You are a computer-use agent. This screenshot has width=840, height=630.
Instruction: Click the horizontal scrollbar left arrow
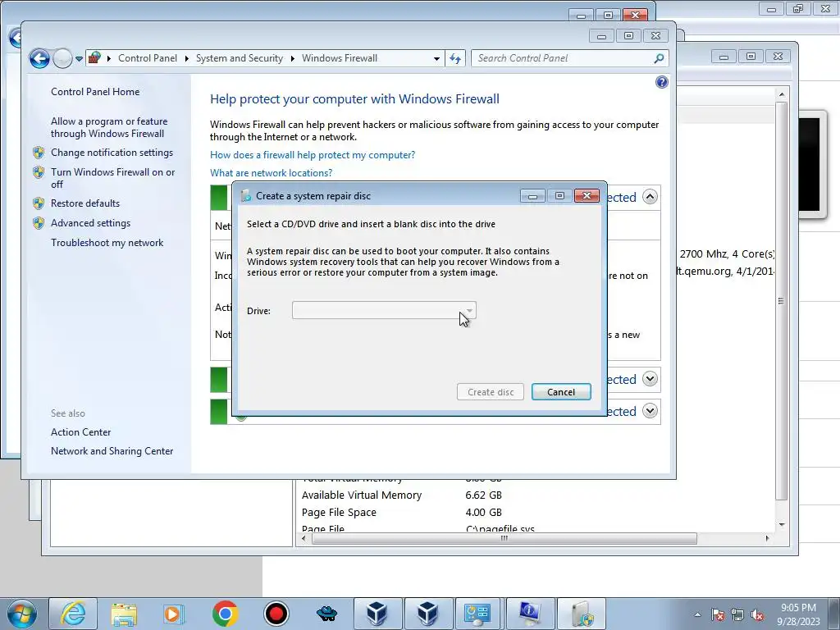click(304, 538)
